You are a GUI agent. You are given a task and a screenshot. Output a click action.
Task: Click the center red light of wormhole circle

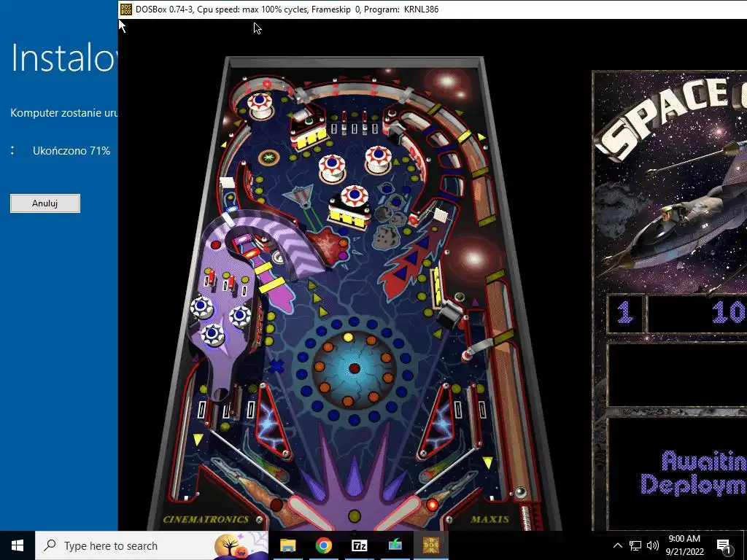tap(354, 368)
